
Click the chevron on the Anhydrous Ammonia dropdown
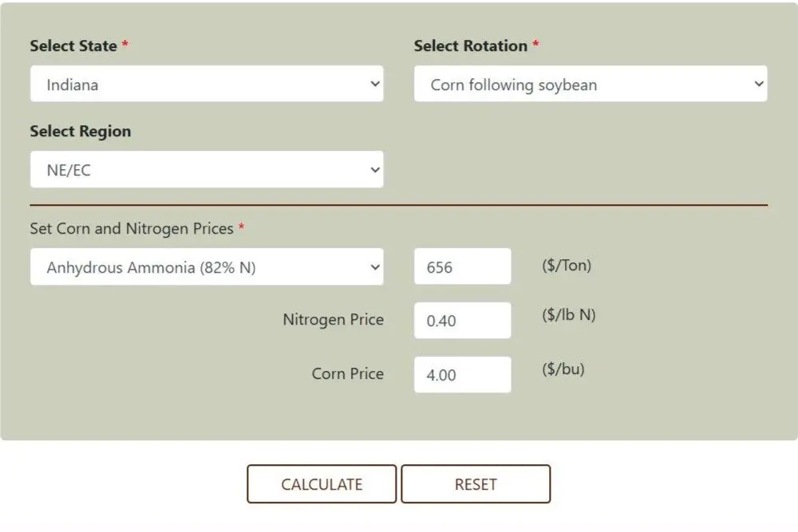(375, 266)
